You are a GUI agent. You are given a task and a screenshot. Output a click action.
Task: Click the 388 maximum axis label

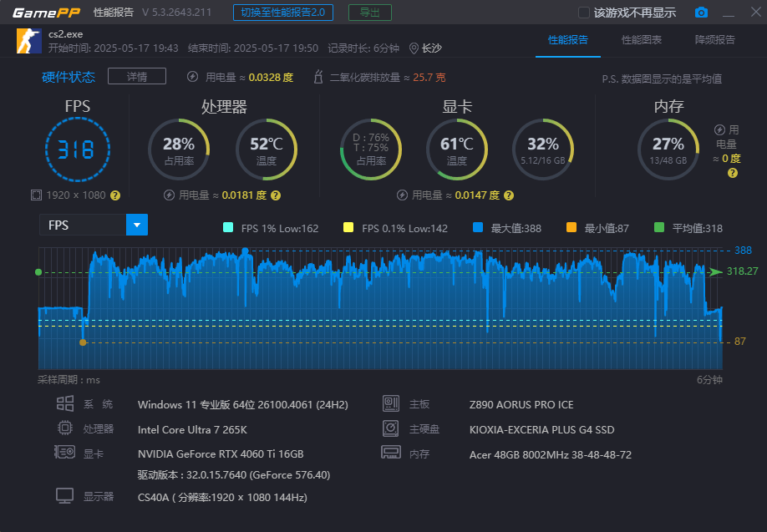pos(743,251)
